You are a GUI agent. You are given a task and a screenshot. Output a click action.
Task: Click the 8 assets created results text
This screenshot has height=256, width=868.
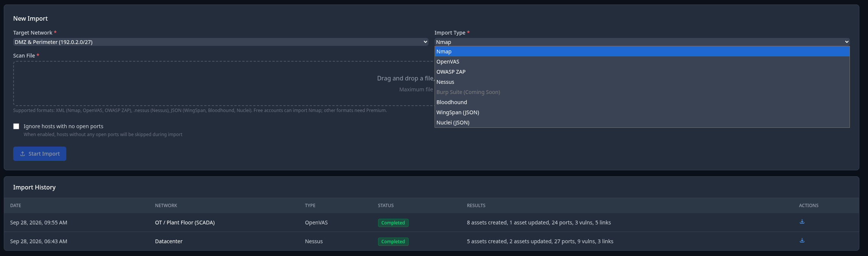coord(539,223)
